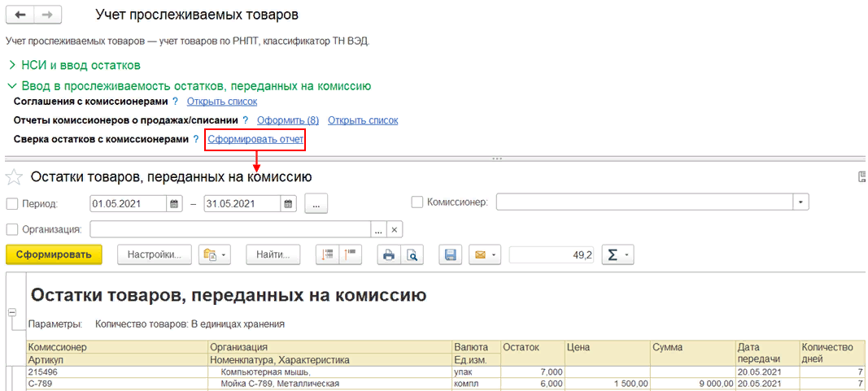The height and width of the screenshot is (391, 868).
Task: Enable the Период checkbox
Action: coord(12,203)
